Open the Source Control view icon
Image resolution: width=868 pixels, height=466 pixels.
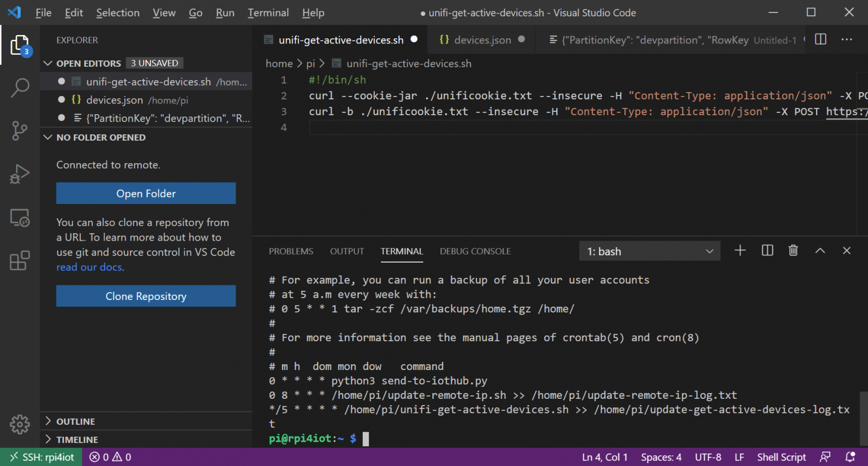pyautogui.click(x=20, y=131)
